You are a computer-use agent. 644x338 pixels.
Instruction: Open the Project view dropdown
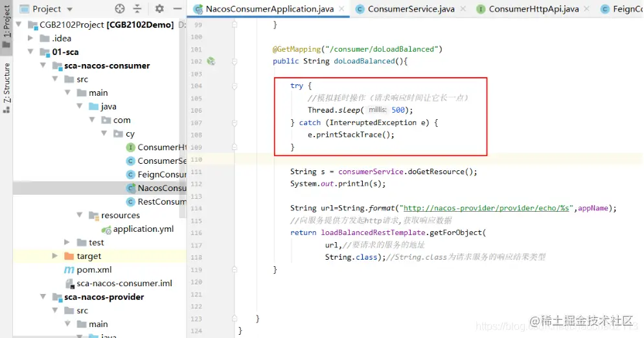pos(69,9)
